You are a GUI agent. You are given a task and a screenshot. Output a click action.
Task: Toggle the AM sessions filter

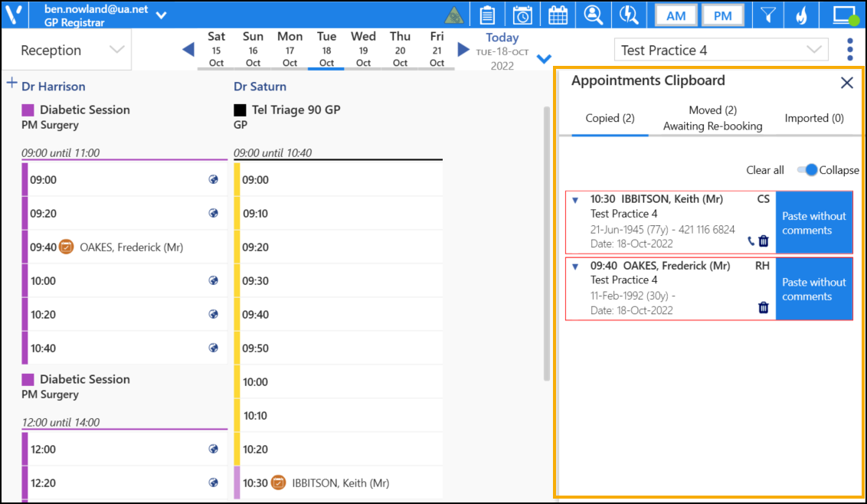tap(676, 16)
